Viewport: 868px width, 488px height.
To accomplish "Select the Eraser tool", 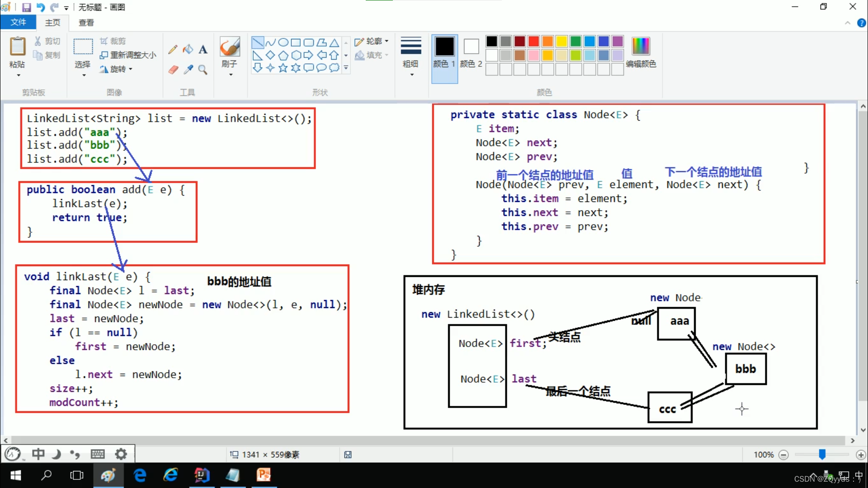I will tap(173, 70).
